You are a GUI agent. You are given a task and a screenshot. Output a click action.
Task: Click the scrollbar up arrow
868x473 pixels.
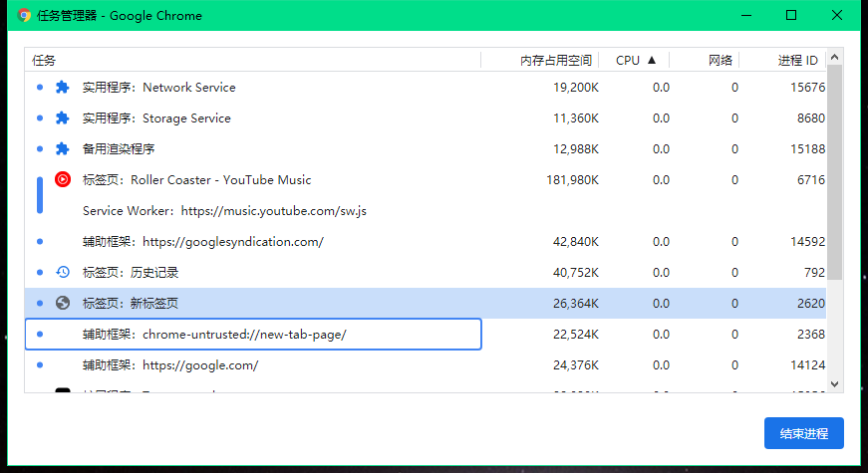pyautogui.click(x=835, y=57)
